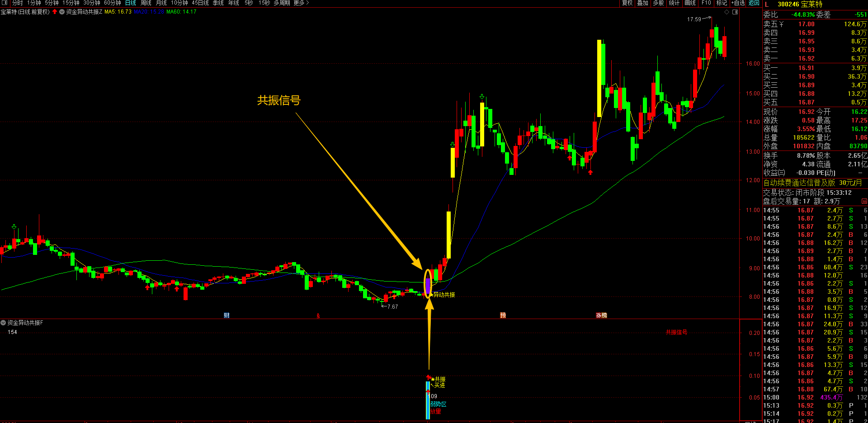Click the small icon beside 盘后交易量
868x423 pixels.
tap(864, 201)
